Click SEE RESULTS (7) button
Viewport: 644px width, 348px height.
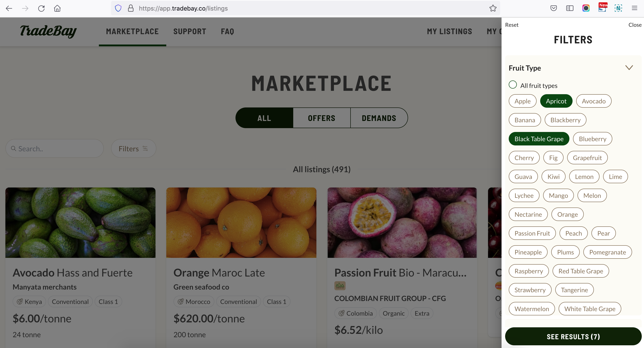pyautogui.click(x=573, y=337)
